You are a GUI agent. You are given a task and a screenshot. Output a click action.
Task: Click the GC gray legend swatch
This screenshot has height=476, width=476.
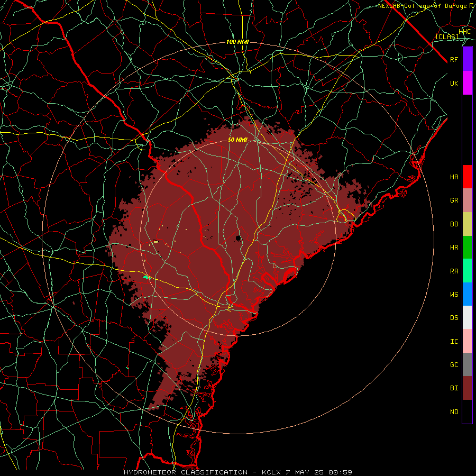tap(467, 364)
